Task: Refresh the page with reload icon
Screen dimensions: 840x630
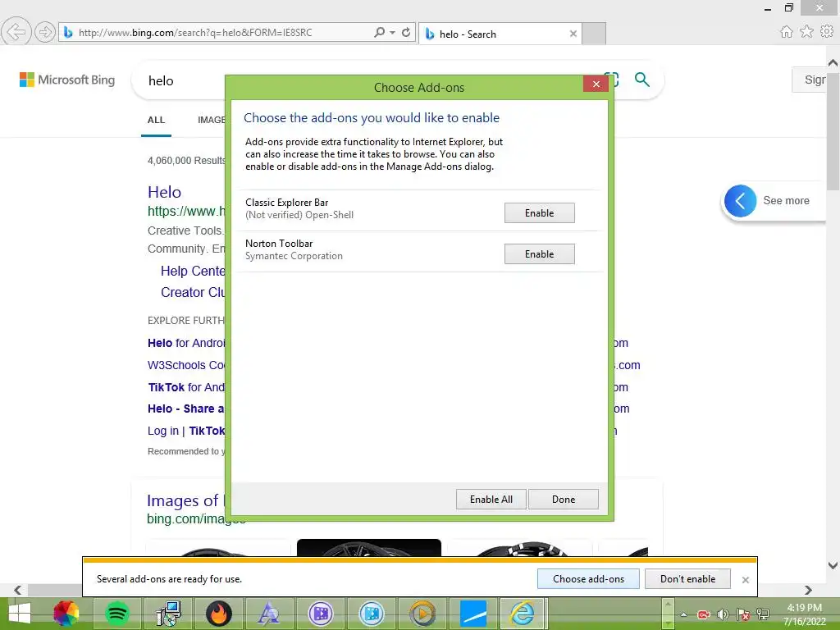Action: click(406, 32)
